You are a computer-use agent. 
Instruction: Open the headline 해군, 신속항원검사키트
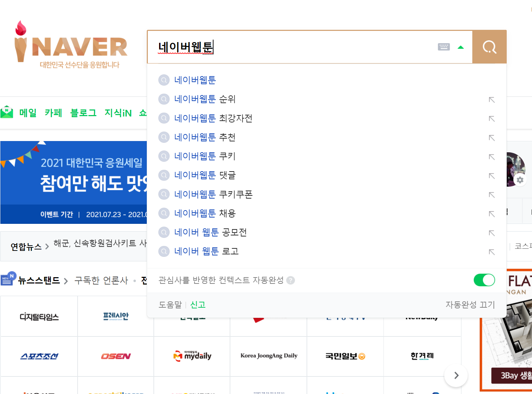pos(100,243)
